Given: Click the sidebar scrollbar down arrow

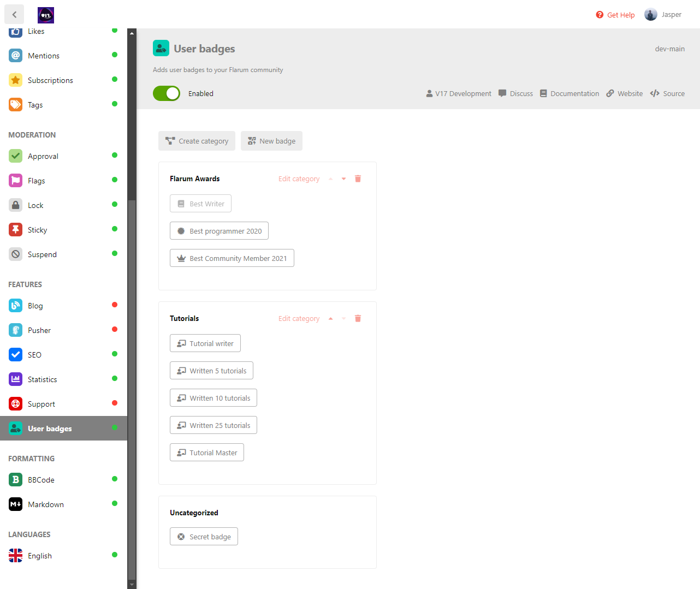Looking at the screenshot, I should [x=132, y=585].
